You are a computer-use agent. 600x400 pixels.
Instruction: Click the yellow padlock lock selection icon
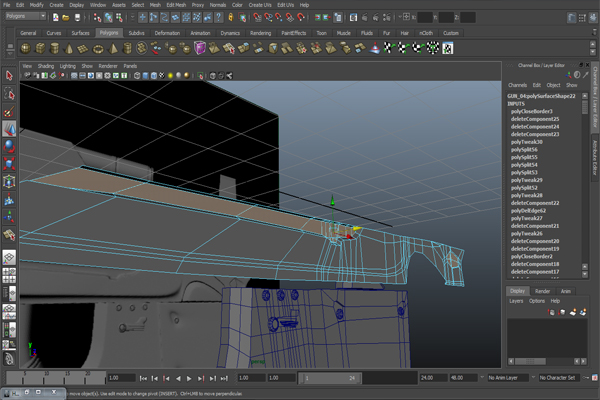tap(231, 17)
